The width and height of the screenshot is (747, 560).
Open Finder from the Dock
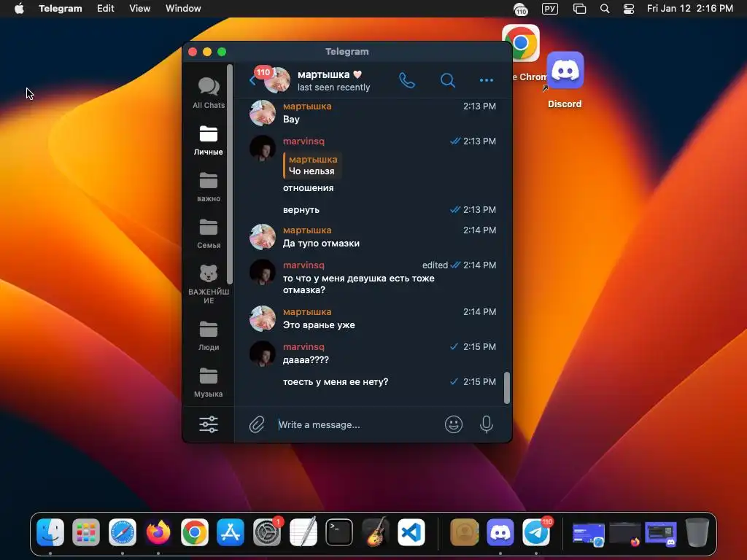coord(50,532)
